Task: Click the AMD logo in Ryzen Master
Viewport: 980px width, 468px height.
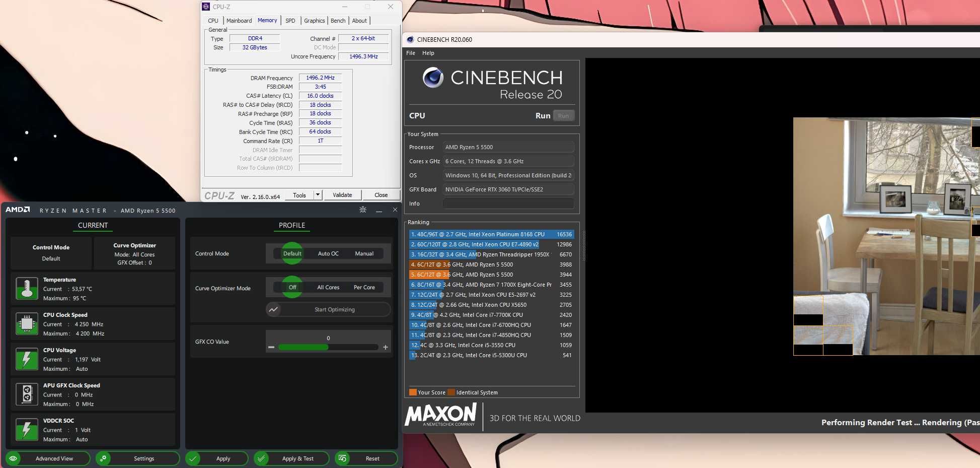Action: click(18, 210)
